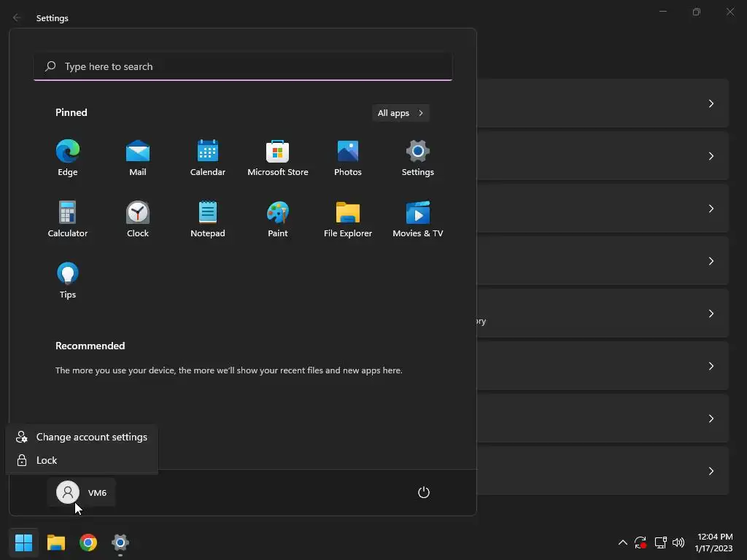Image resolution: width=747 pixels, height=560 pixels.
Task: Open Settings from the pinned apps
Action: (x=418, y=158)
